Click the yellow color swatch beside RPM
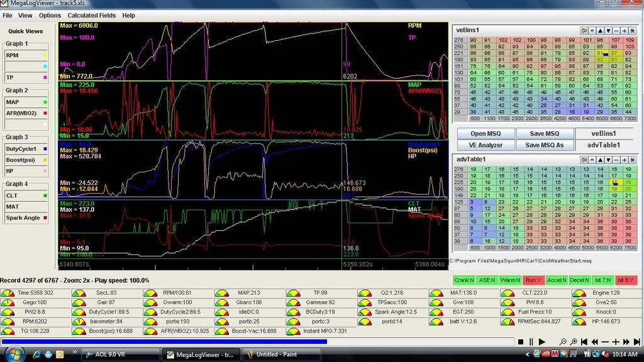Image resolution: width=644 pixels, height=362 pixels. pyautogui.click(x=45, y=55)
